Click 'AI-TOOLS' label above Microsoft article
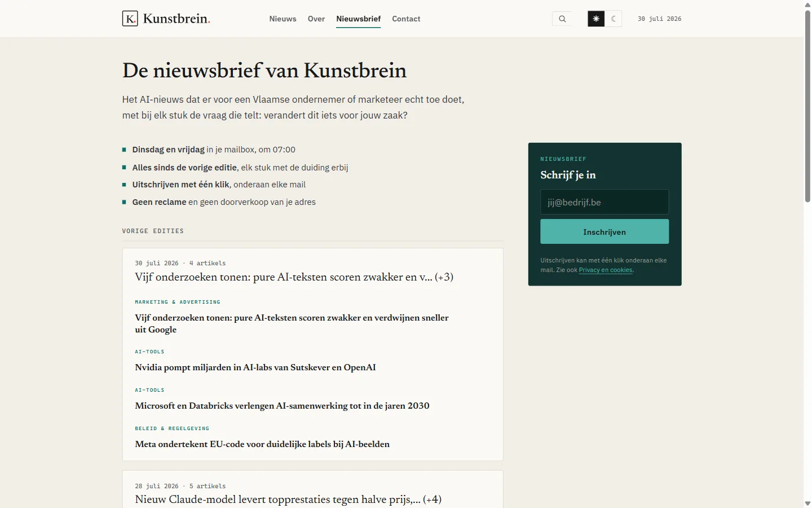The image size is (812, 508). tap(149, 390)
